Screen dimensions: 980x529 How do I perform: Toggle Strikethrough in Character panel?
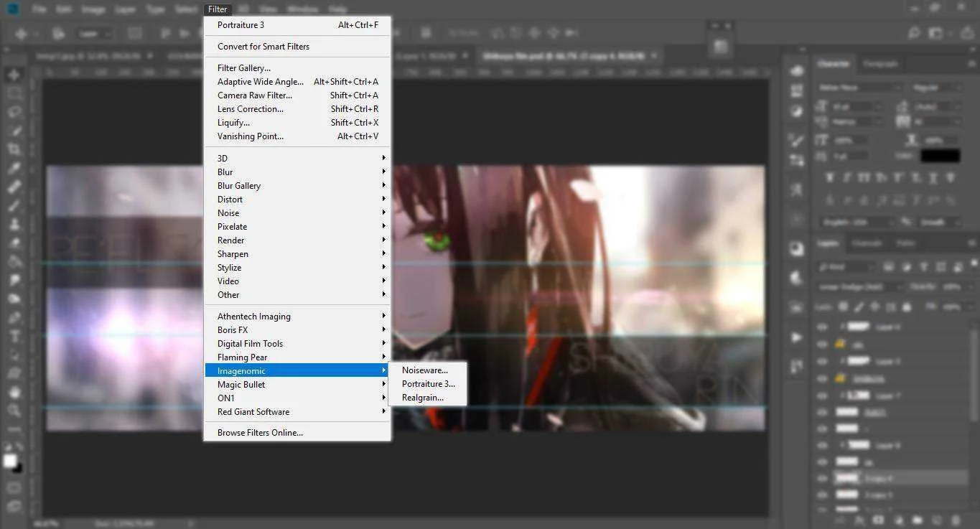pyautogui.click(x=951, y=177)
